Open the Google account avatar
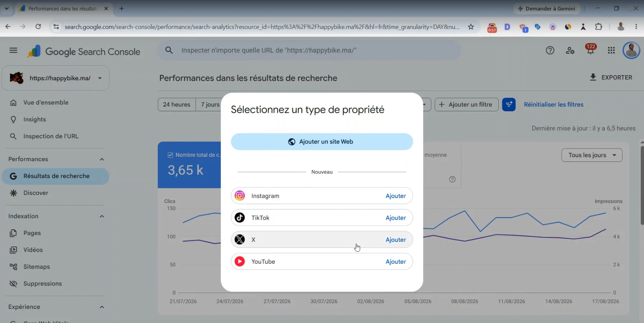This screenshot has width=644, height=323. pyautogui.click(x=631, y=50)
